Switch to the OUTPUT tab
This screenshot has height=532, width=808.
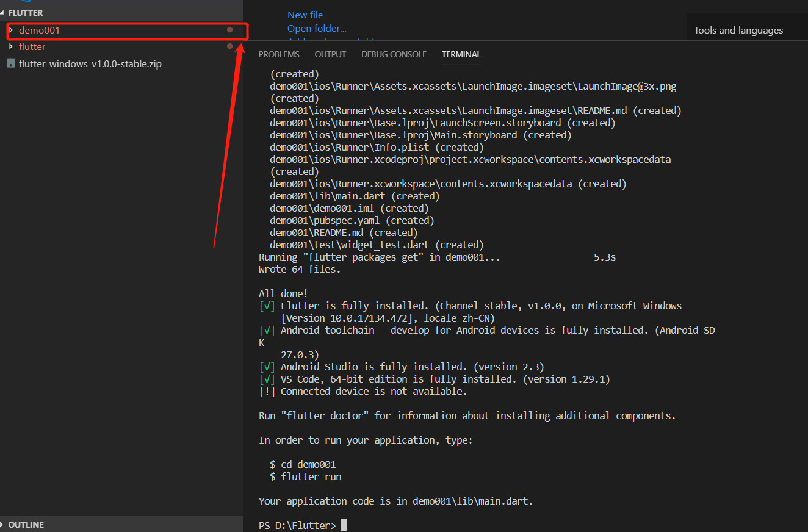pyautogui.click(x=330, y=54)
